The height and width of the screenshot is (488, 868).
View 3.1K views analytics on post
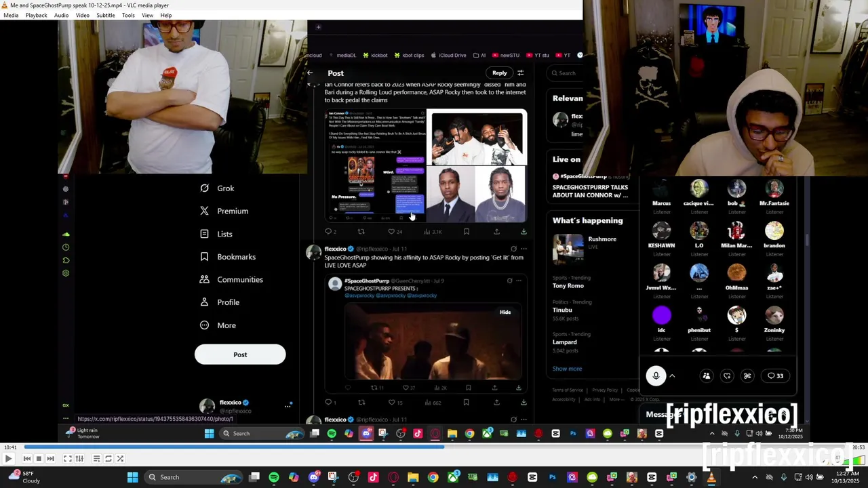point(433,232)
